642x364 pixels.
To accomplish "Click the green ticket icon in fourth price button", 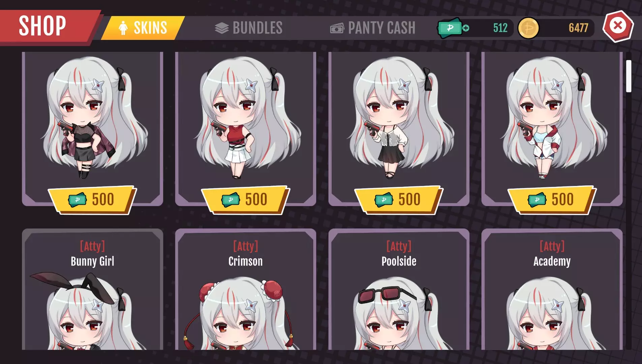I will click(537, 200).
